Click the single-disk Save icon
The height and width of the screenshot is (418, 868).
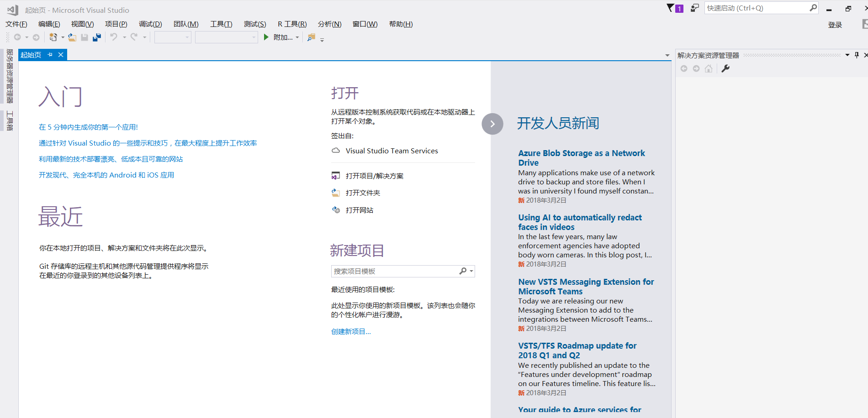(x=85, y=37)
